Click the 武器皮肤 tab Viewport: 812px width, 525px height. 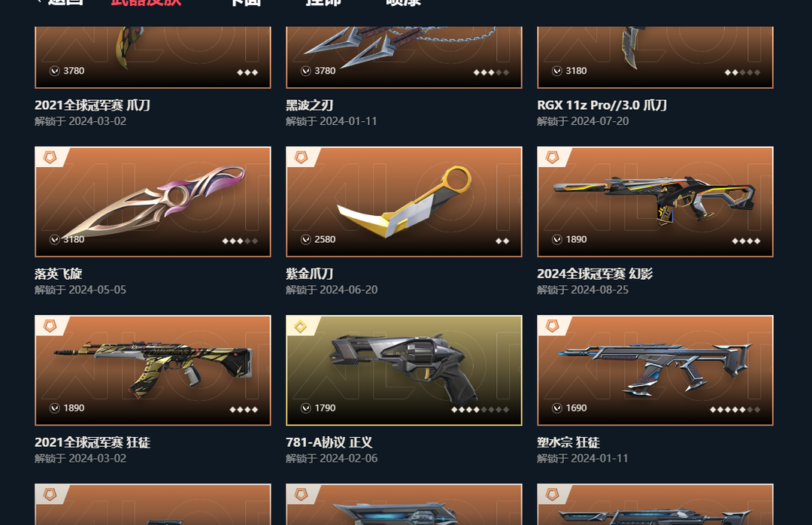pos(146,2)
